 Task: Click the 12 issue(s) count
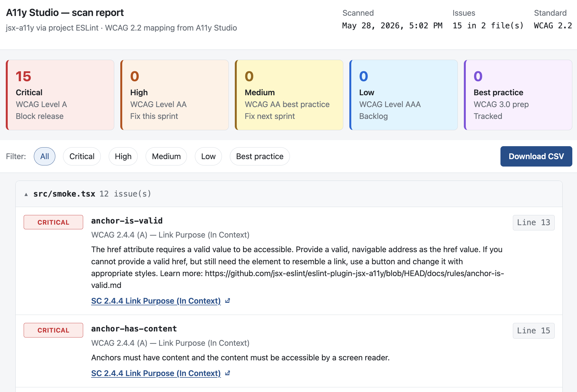point(125,194)
